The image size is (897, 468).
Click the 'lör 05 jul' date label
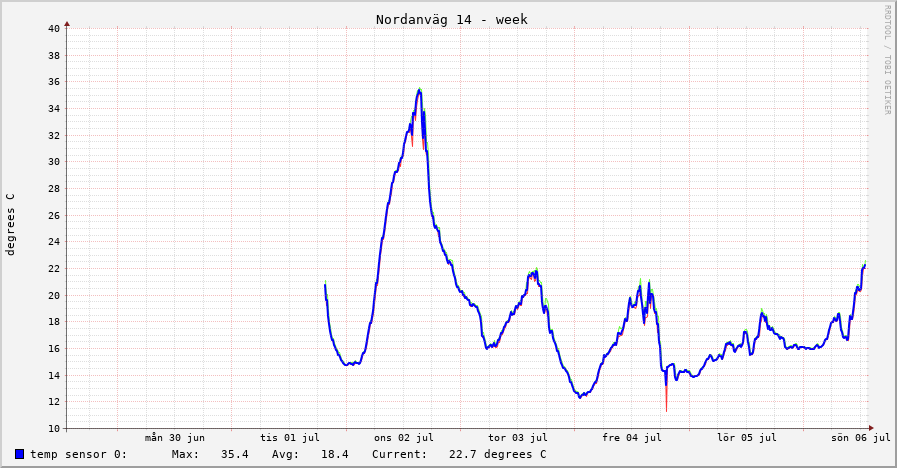click(x=747, y=438)
